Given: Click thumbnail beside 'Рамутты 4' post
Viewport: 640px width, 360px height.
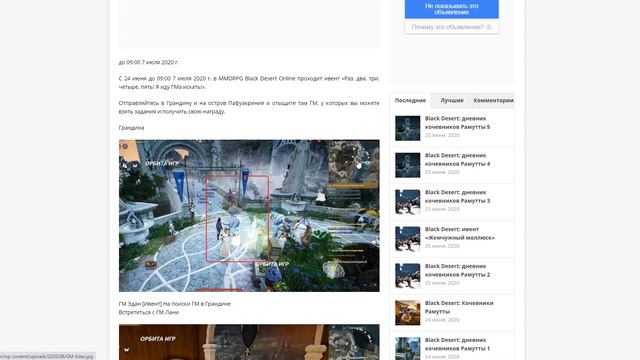Looking at the screenshot, I should pos(407,165).
